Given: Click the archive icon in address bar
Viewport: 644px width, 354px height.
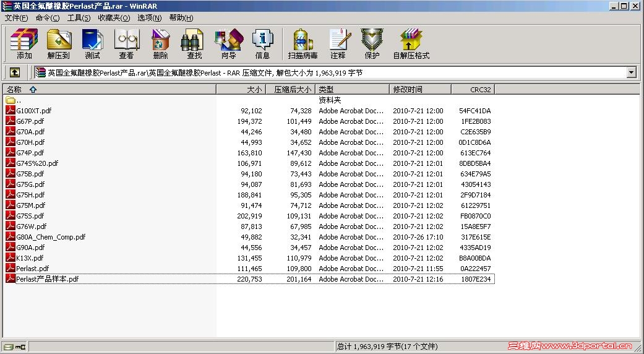Looking at the screenshot, I should pyautogui.click(x=40, y=72).
